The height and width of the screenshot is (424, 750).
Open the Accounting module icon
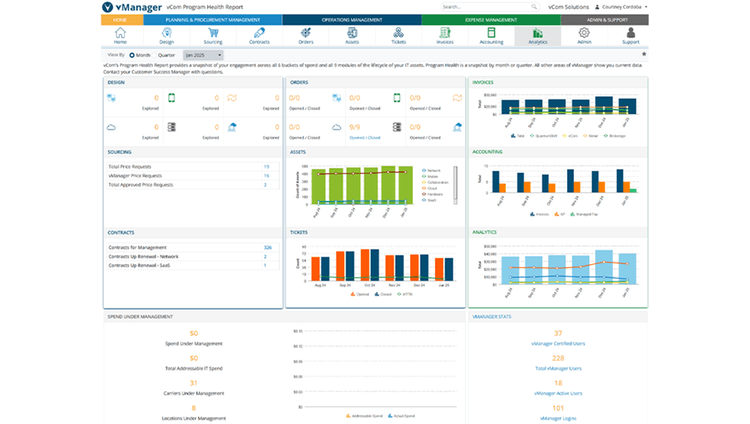point(491,36)
